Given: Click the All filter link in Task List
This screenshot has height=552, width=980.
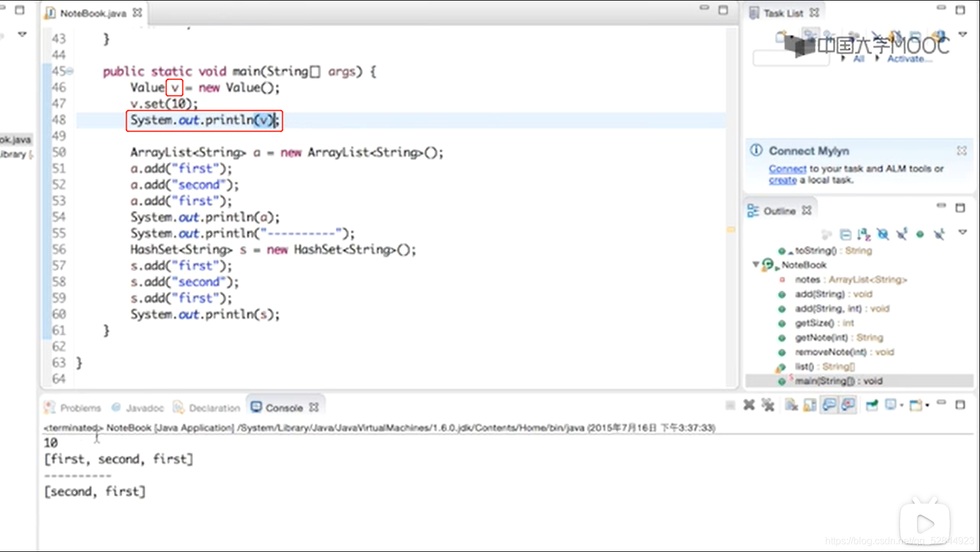Looking at the screenshot, I should click(x=859, y=59).
